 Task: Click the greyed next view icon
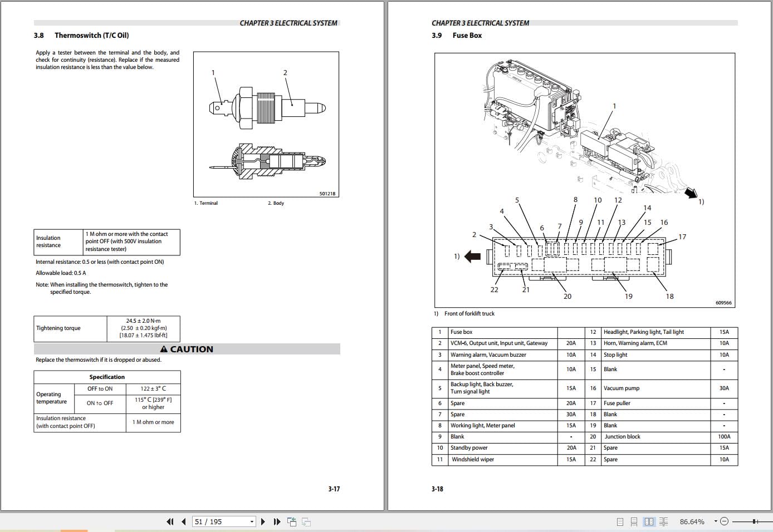(x=306, y=521)
